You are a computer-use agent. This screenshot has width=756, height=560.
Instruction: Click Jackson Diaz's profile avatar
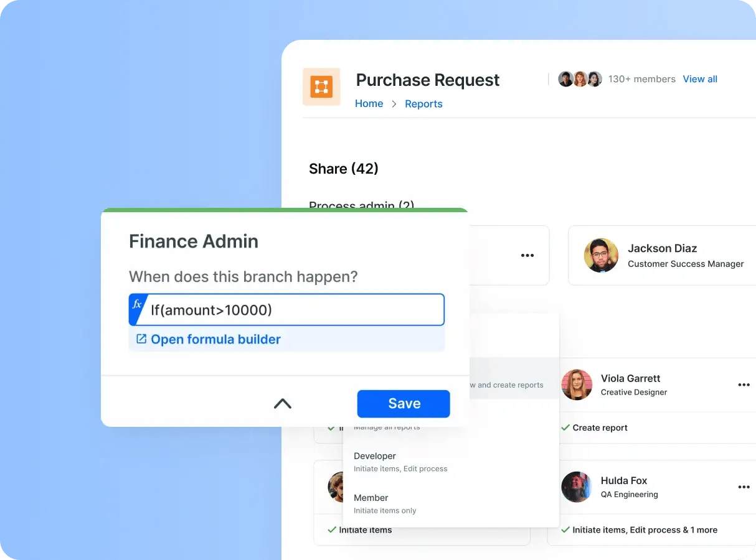[x=601, y=255]
